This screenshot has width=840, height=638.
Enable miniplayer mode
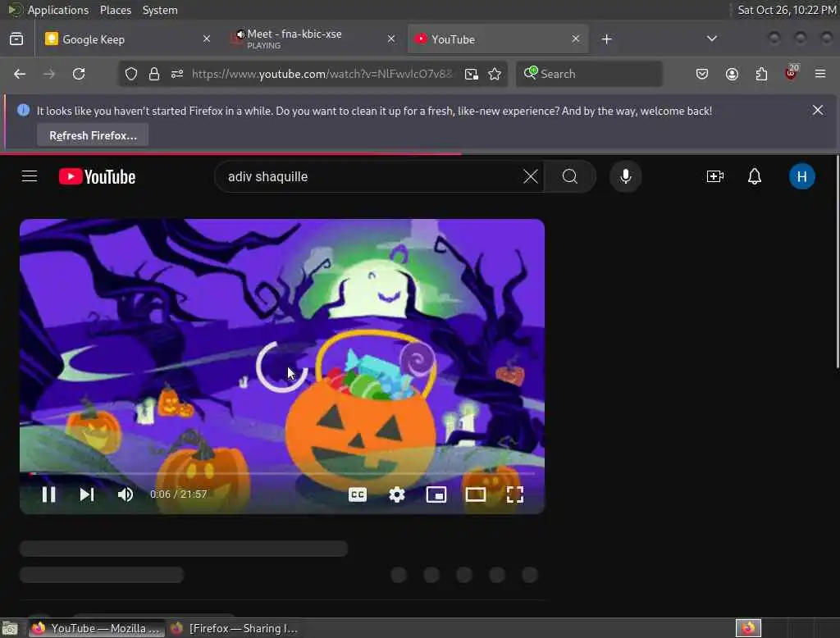[x=436, y=494]
